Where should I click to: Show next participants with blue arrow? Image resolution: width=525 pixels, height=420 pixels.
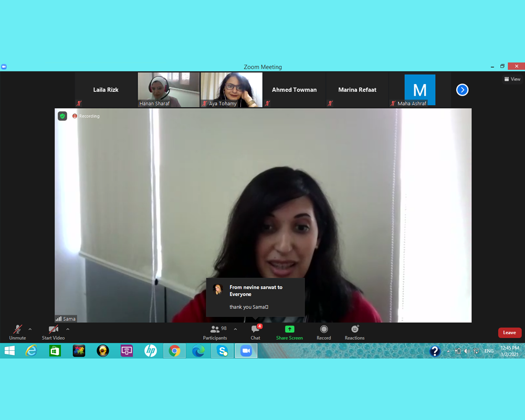click(462, 90)
